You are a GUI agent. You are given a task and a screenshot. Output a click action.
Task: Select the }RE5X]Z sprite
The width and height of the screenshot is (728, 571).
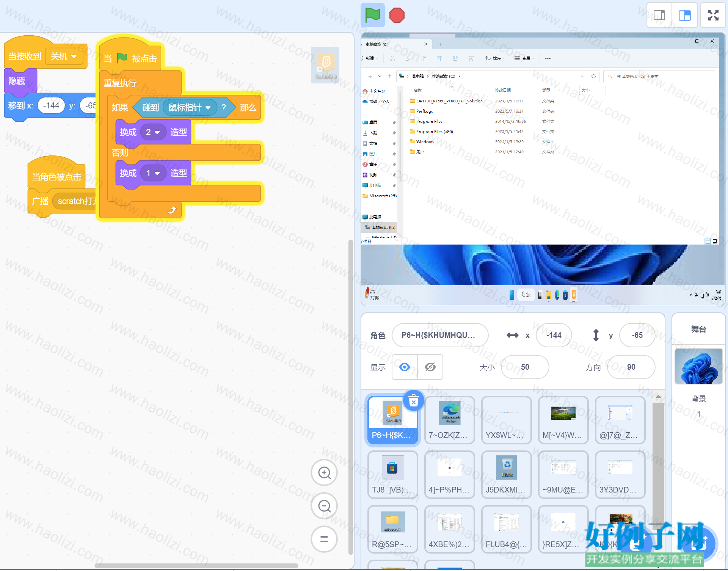563,529
